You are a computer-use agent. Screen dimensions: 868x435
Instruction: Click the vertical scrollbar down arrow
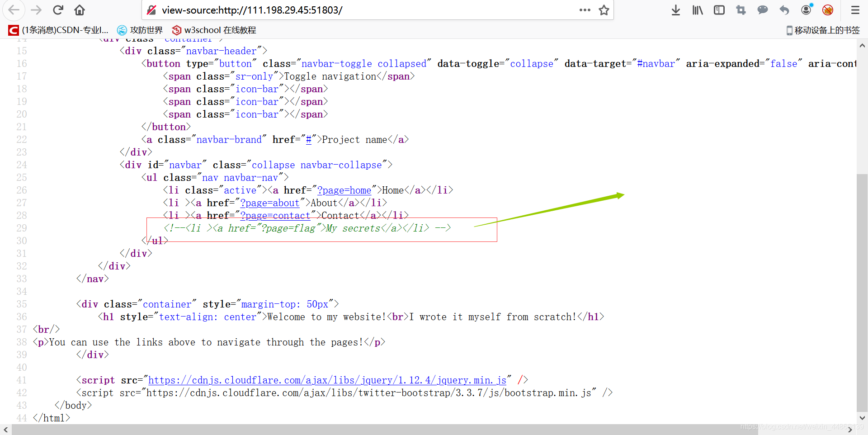coord(862,418)
